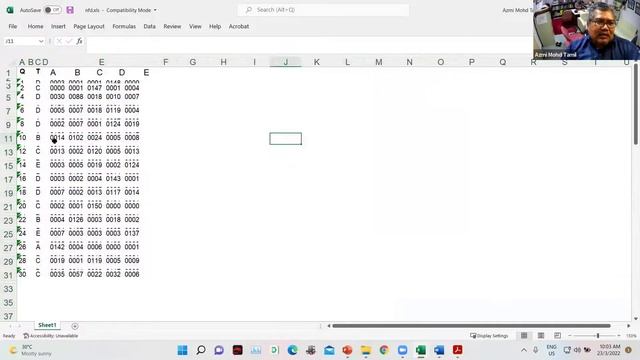Click cell containing 0143 in row 17

coord(113,179)
